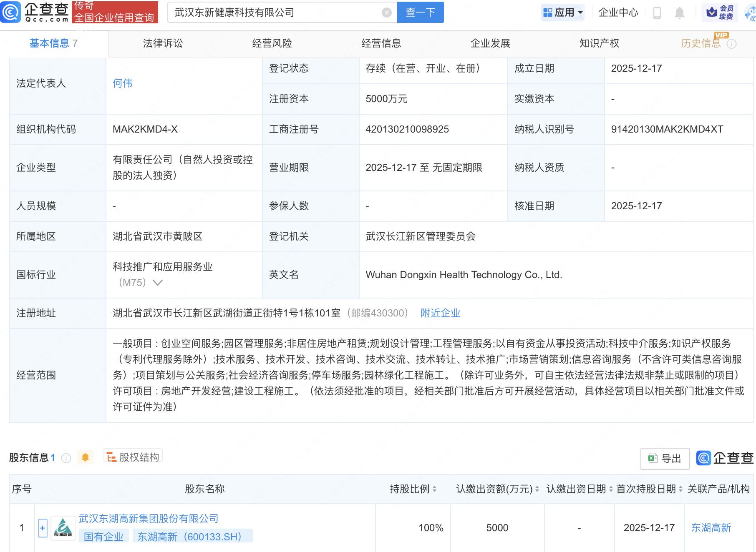Click the Qichacha logo icon
This screenshot has height=552, width=756.
coord(11,12)
